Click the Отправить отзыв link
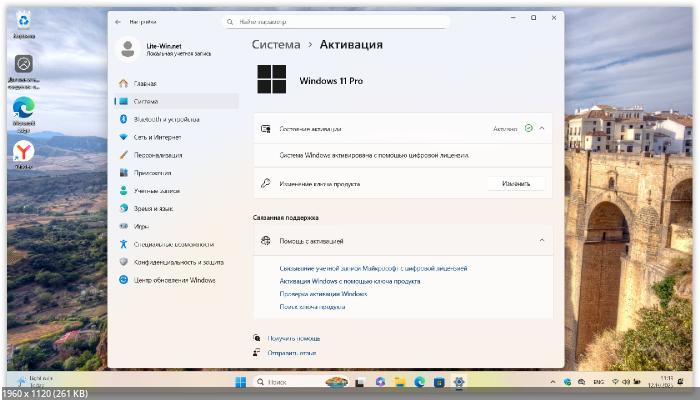 (x=293, y=352)
